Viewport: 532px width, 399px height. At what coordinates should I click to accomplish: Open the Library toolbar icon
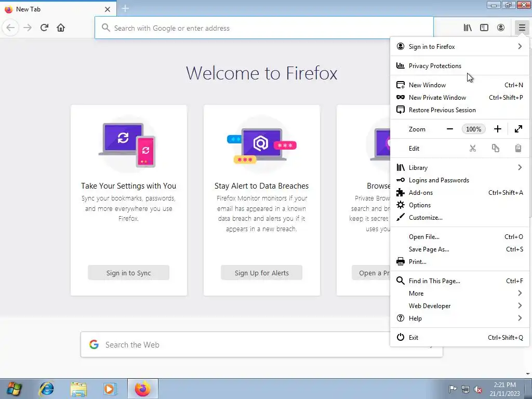click(468, 28)
